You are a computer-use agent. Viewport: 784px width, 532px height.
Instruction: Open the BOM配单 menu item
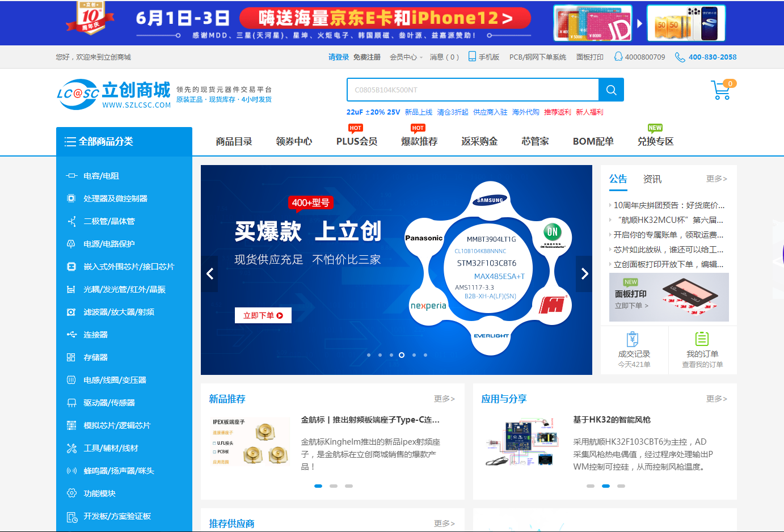[x=593, y=142]
